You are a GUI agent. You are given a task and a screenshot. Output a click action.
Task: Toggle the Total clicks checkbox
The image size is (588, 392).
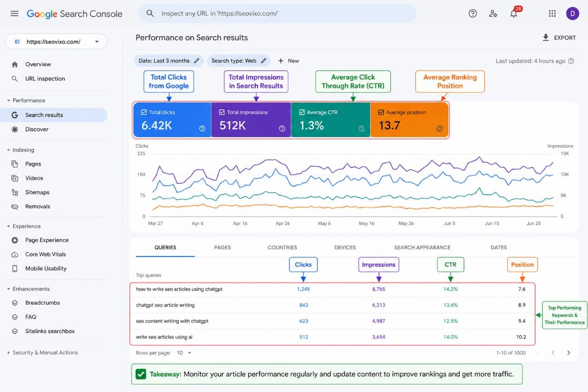(144, 112)
